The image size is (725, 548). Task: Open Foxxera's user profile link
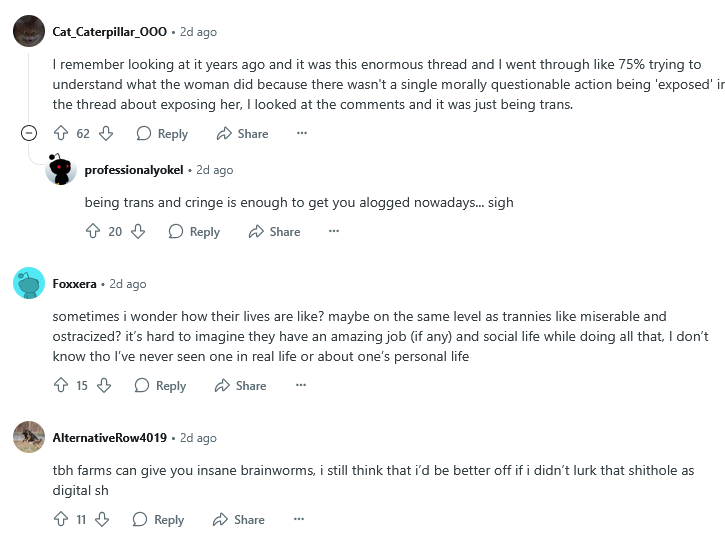tap(76, 284)
